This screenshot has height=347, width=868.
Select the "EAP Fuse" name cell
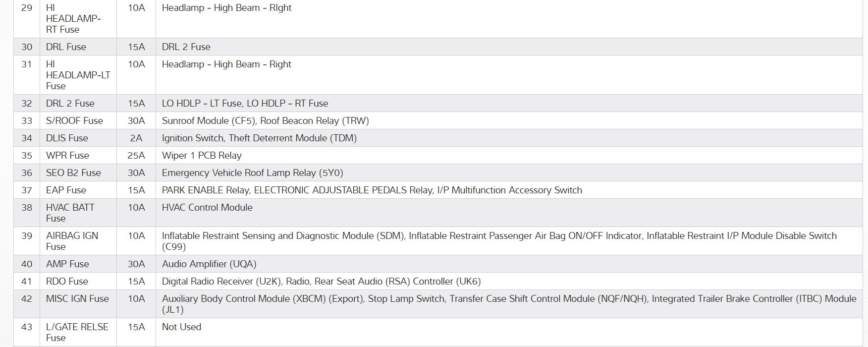pos(66,190)
